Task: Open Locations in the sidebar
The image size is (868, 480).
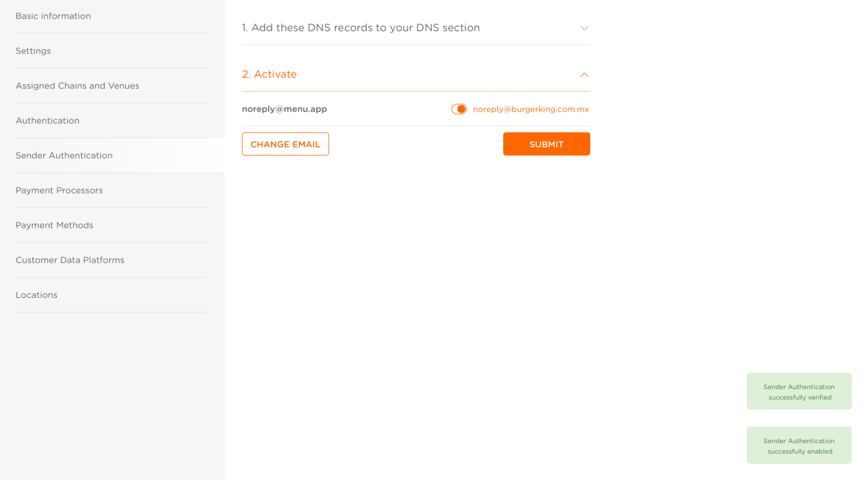Action: [37, 295]
